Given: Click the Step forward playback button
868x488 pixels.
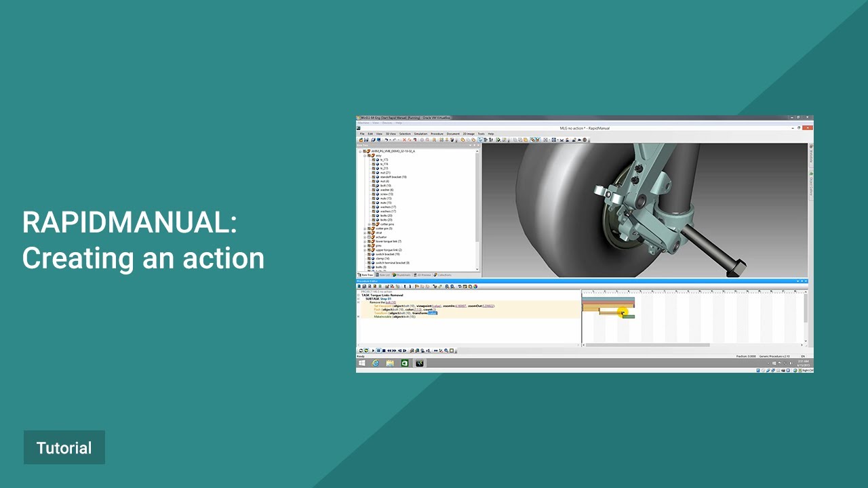Looking at the screenshot, I should pos(405,350).
